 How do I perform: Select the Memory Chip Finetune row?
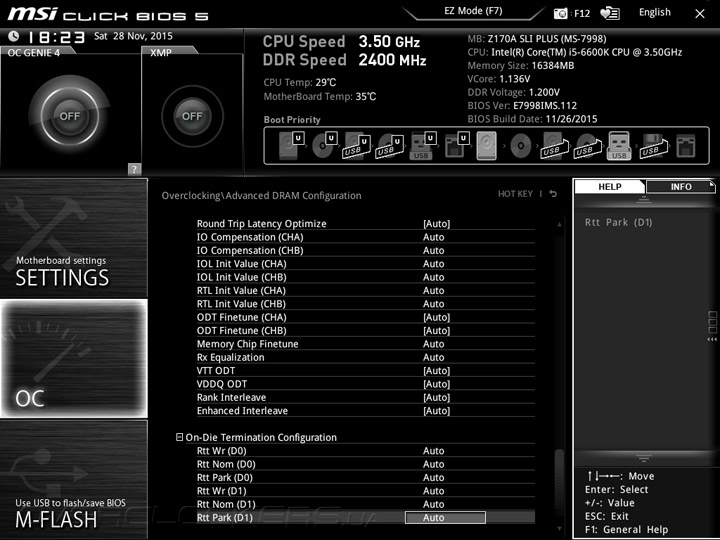tap(366, 344)
